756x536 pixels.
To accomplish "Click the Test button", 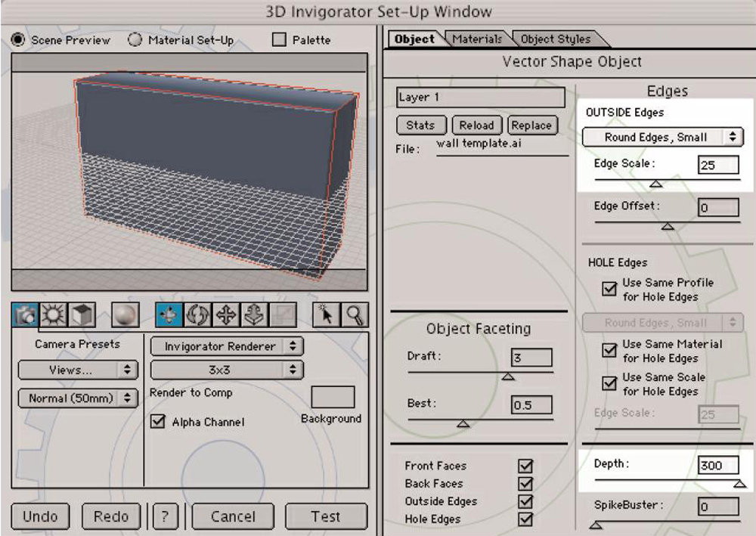I will (326, 516).
